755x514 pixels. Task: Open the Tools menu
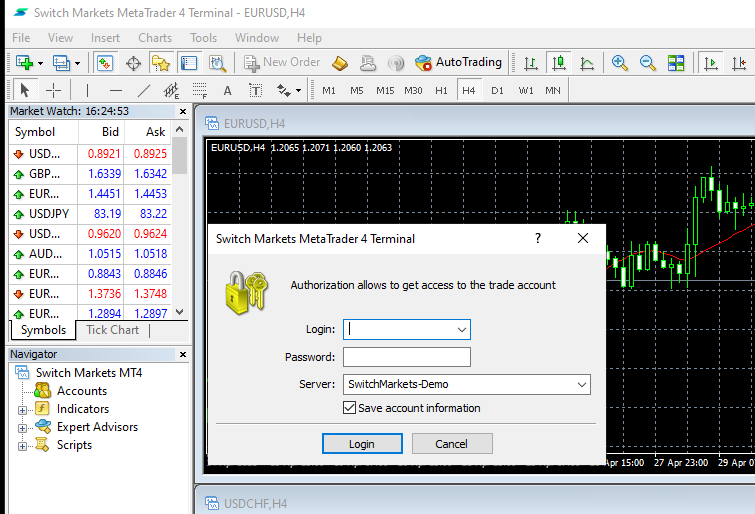pos(203,38)
